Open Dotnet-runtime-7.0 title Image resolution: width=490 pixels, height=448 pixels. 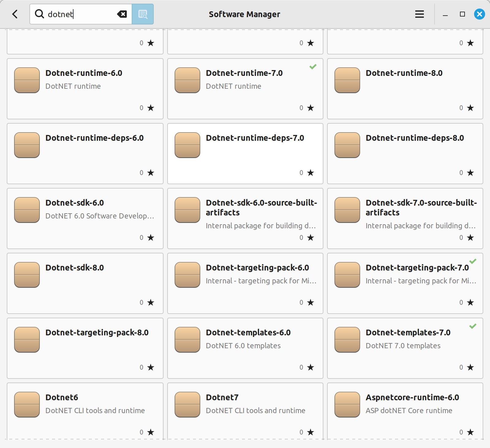pos(244,73)
